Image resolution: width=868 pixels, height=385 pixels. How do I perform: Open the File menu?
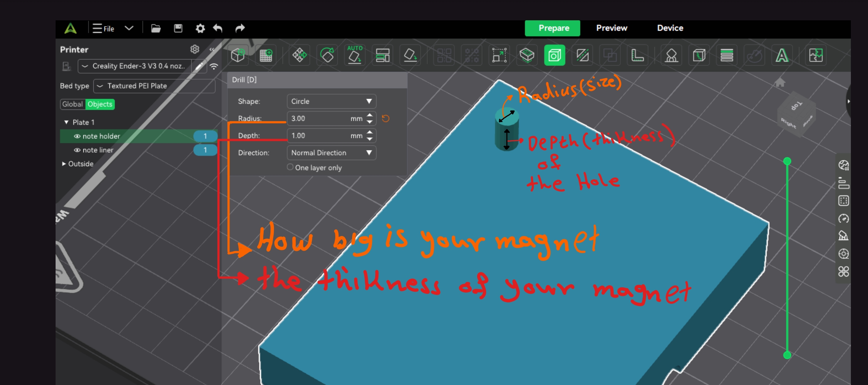pyautogui.click(x=103, y=28)
